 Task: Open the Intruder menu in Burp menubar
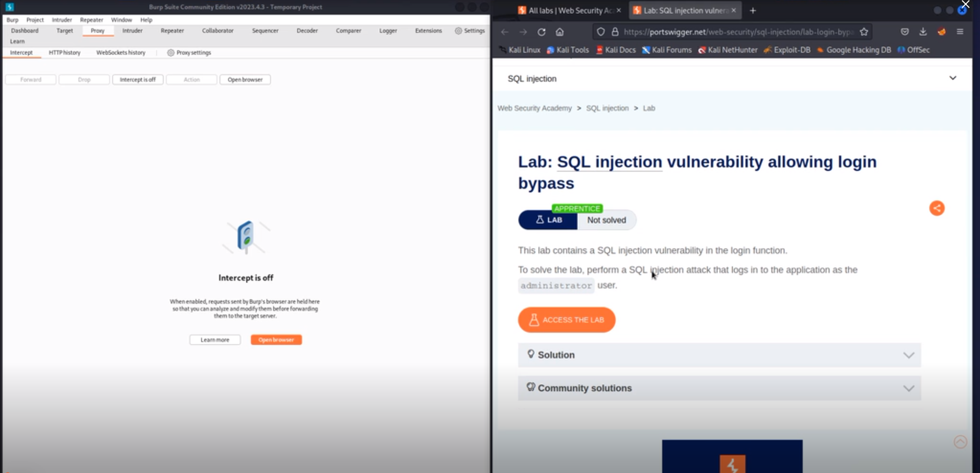pos(62,20)
